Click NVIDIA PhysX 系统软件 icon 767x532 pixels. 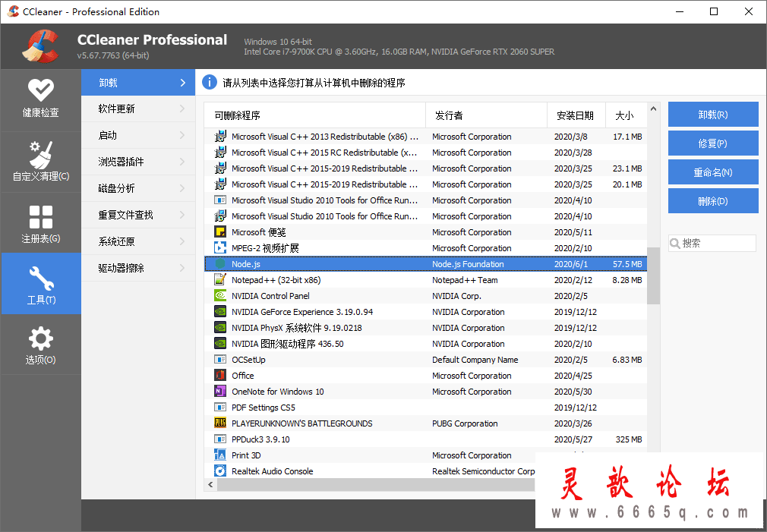(220, 328)
